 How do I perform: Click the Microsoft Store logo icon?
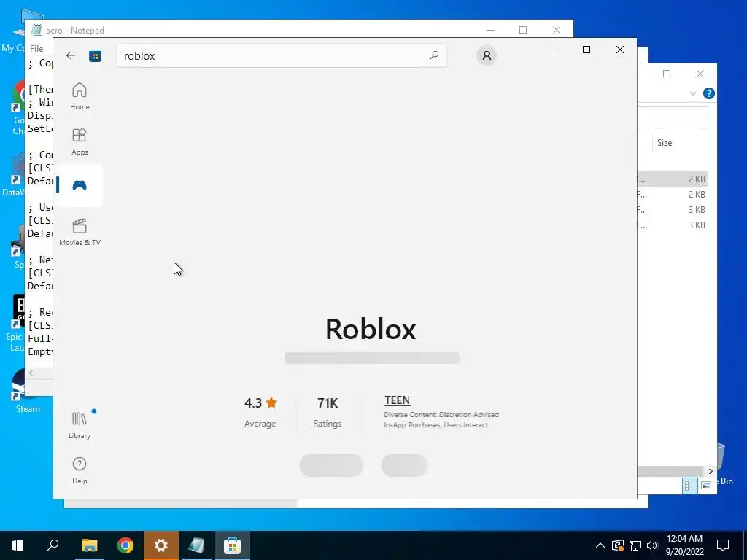point(96,55)
